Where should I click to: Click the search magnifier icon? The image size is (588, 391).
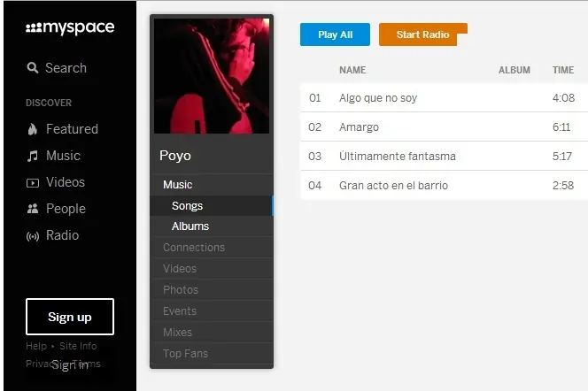[33, 68]
